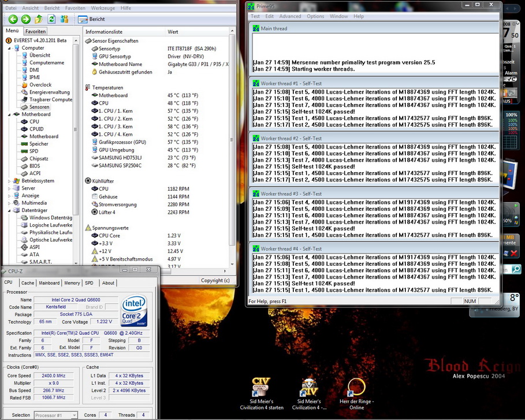Select S.M.A.R.T. in the EVEREST tree

coord(40,262)
